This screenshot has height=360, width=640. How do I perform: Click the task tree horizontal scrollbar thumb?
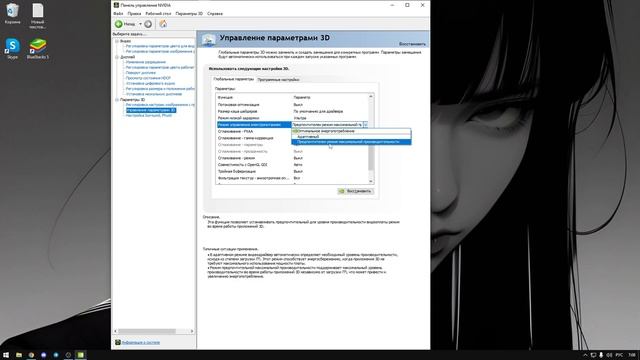(147, 331)
